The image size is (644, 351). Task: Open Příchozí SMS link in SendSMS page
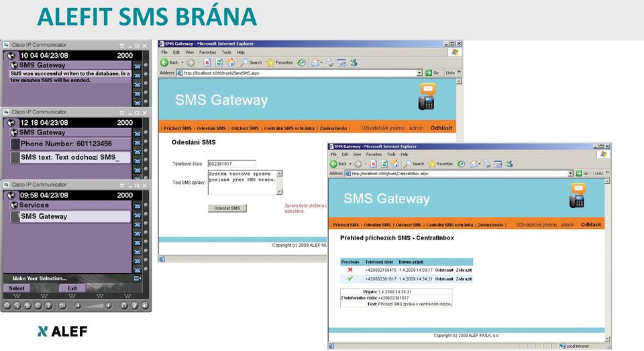click(x=177, y=128)
